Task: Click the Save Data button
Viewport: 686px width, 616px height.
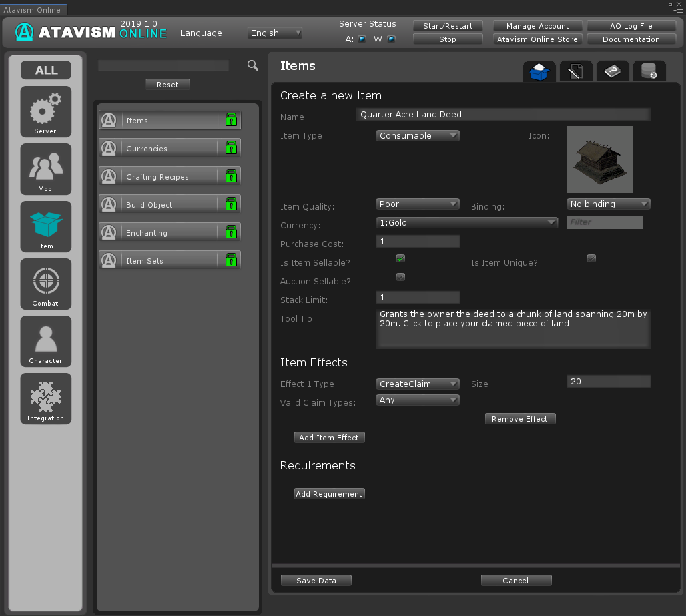Action: coord(316,581)
